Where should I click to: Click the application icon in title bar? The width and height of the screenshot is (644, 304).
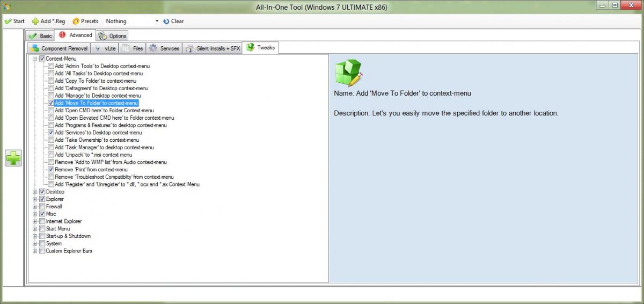(7, 7)
